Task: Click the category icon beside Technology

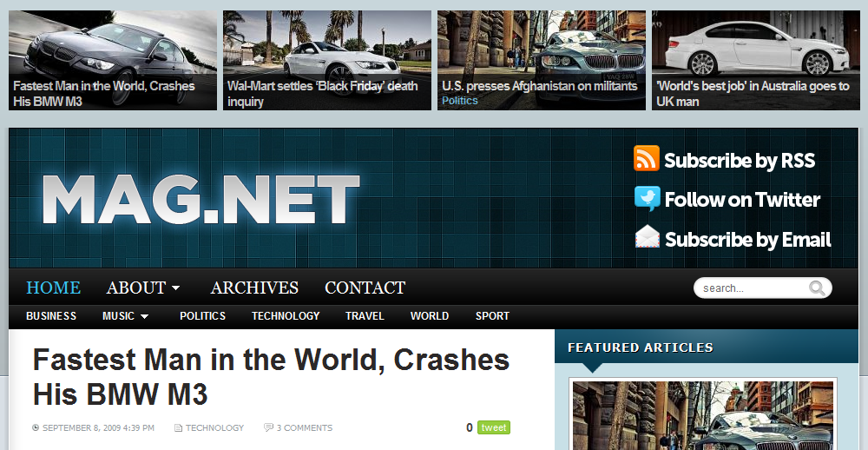Action: click(178, 427)
